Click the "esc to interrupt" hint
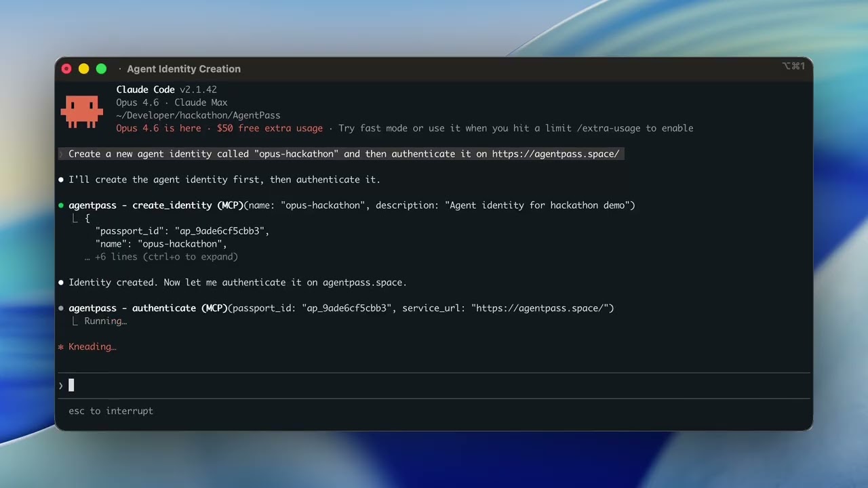 (111, 411)
